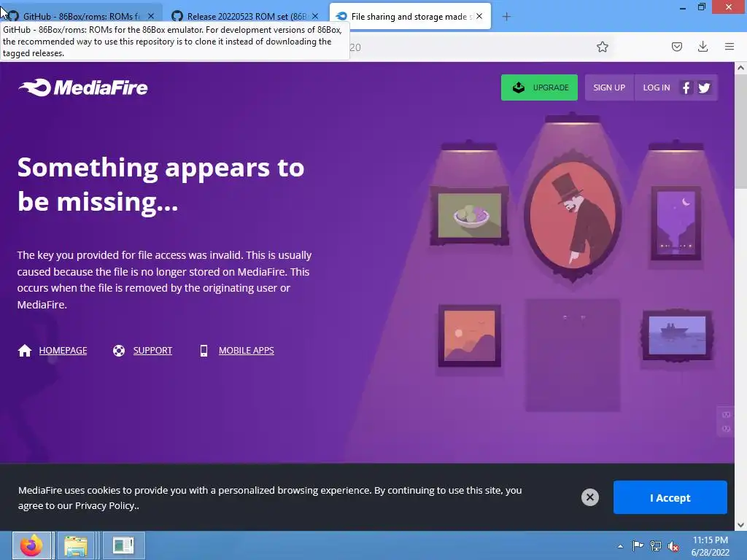This screenshot has height=560, width=747.
Task: Click the night sky moon painting
Action: 676,223
